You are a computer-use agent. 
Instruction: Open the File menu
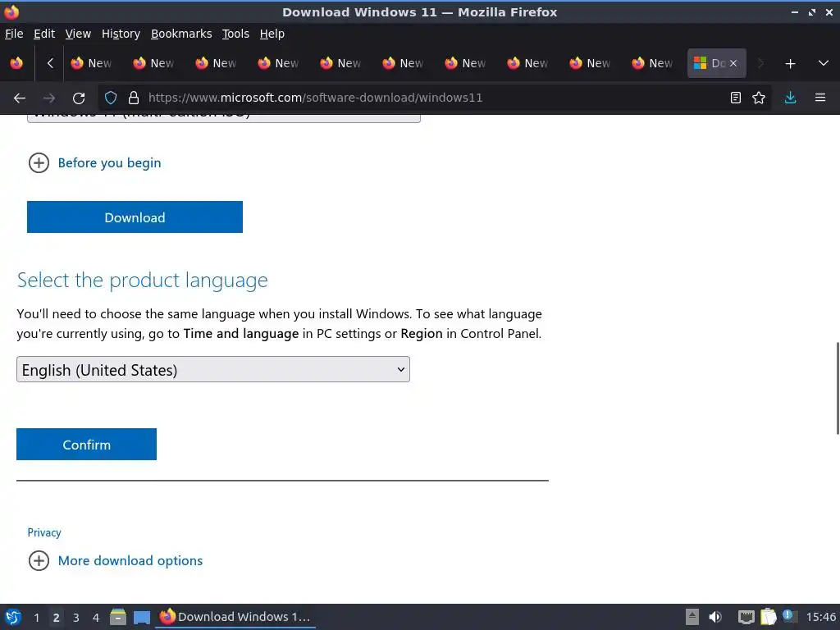coord(14,34)
